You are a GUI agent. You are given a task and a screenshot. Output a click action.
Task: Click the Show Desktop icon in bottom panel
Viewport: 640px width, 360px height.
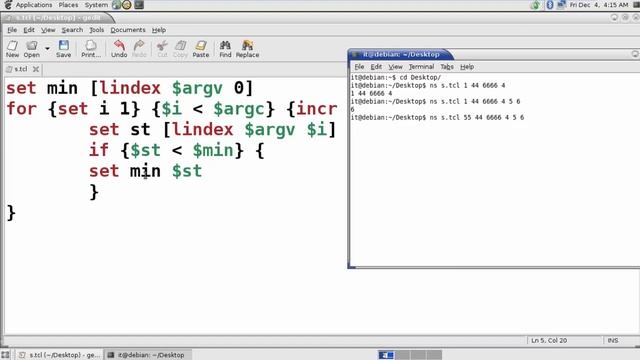5,355
